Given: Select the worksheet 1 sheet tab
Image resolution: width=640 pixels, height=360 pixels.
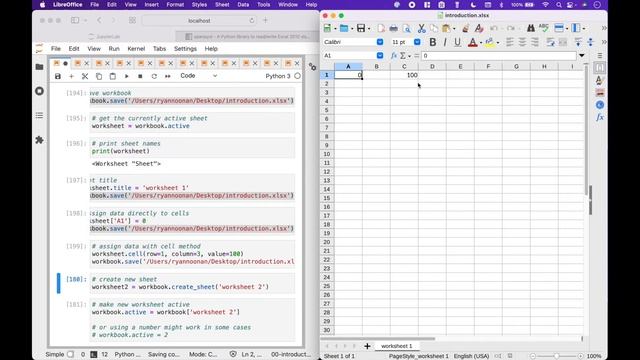Looking at the screenshot, I should pos(396,346).
